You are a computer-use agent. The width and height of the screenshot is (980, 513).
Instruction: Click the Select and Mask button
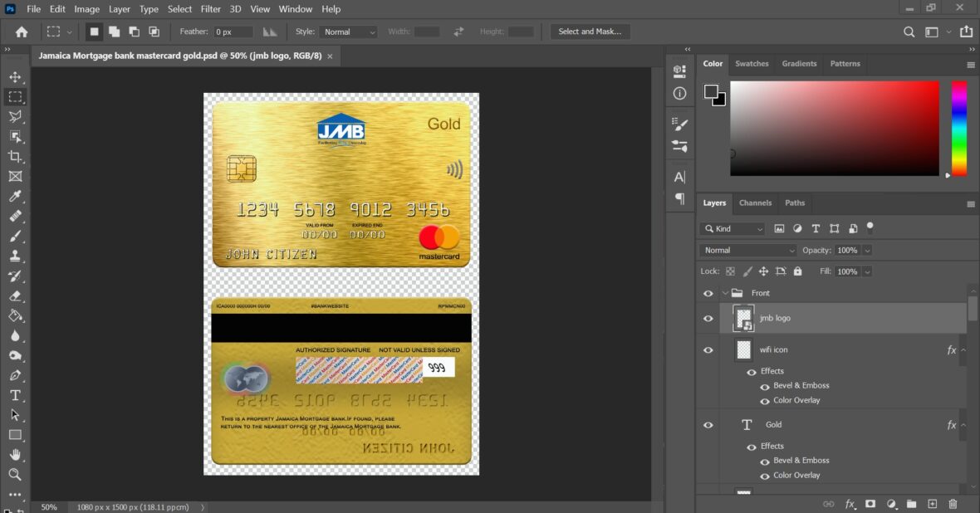coord(590,32)
